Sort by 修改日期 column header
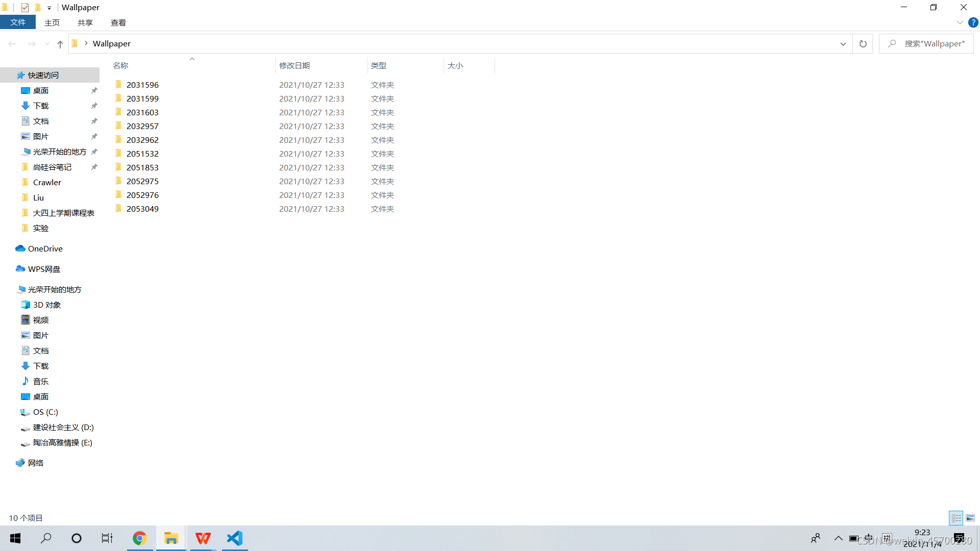The image size is (980, 551). 321,65
